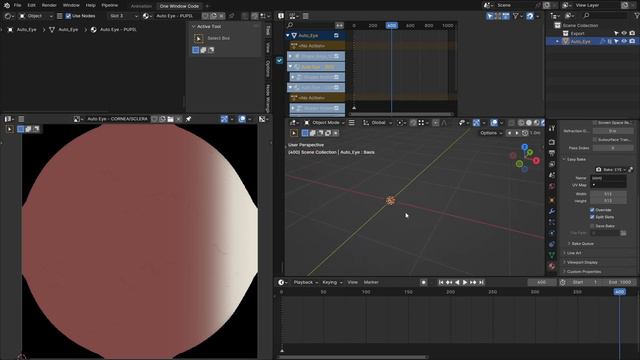Select the One Window Code workspace tab
This screenshot has height=360, width=640.
[x=179, y=6]
